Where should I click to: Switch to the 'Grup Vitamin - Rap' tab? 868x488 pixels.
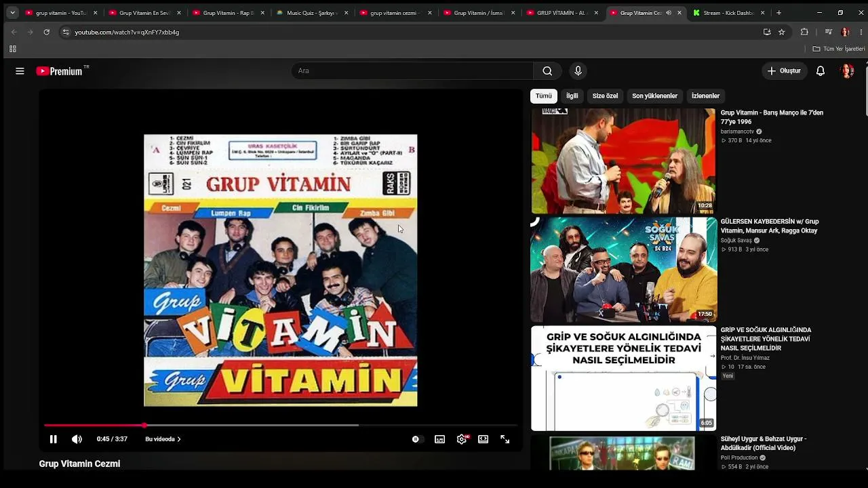(229, 13)
